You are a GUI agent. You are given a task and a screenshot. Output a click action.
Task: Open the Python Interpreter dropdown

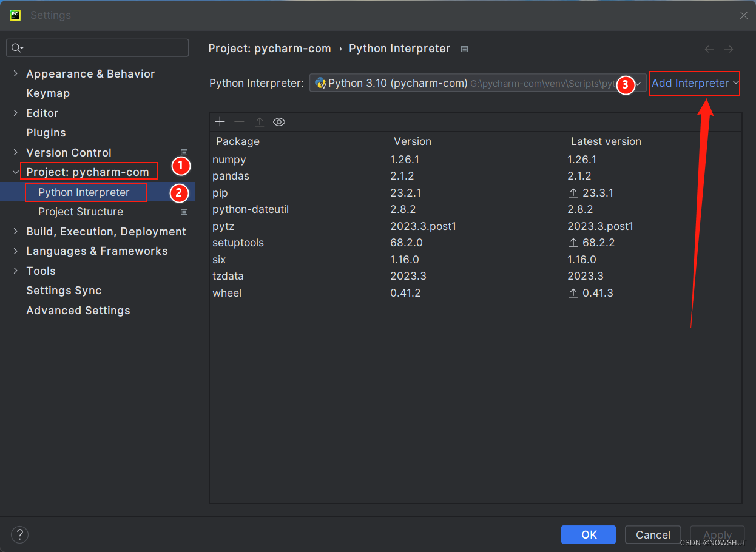(x=478, y=83)
